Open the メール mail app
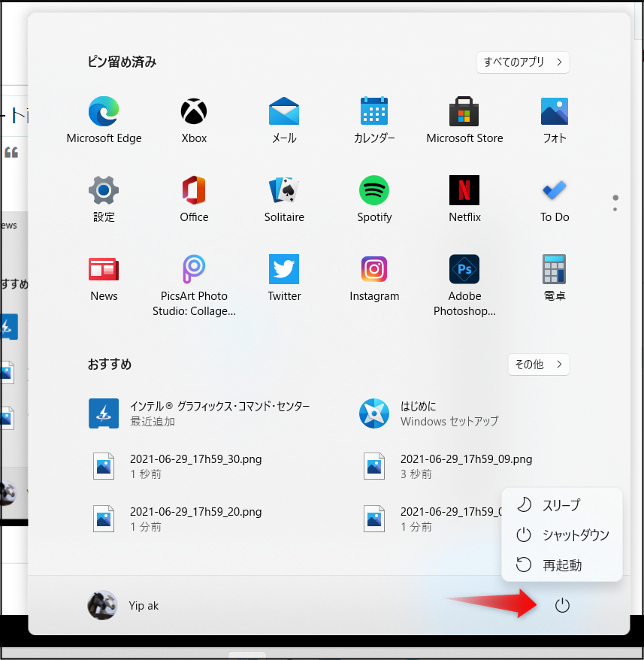The width and height of the screenshot is (644, 660). point(284,120)
